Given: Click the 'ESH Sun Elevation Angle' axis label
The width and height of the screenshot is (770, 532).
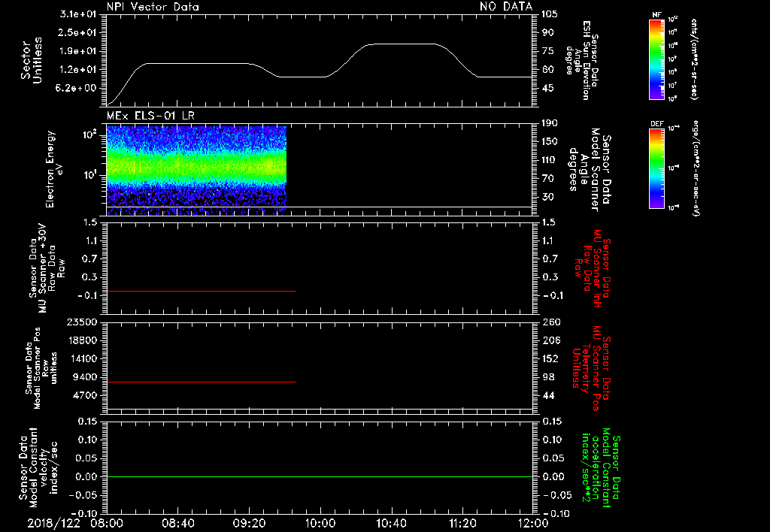Looking at the screenshot, I should click(582, 60).
